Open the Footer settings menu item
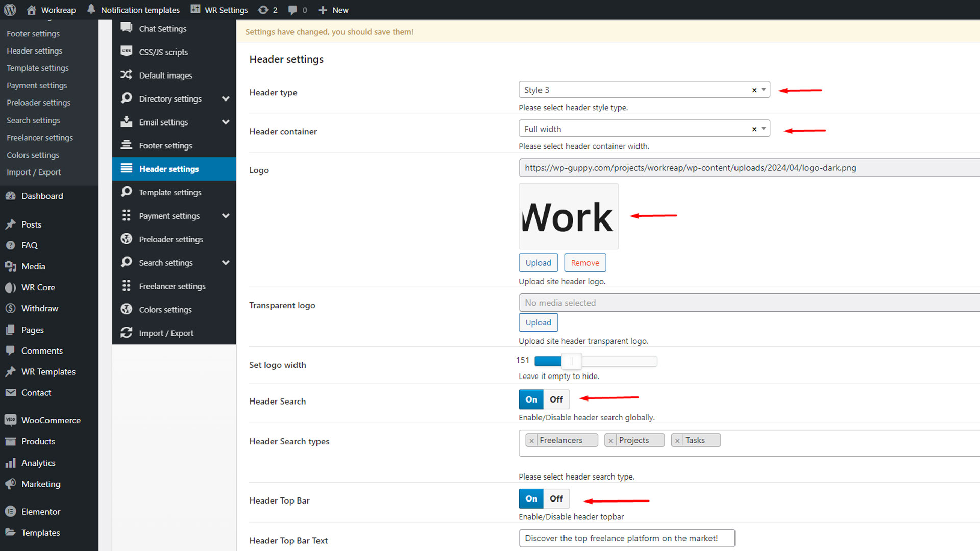 click(165, 145)
